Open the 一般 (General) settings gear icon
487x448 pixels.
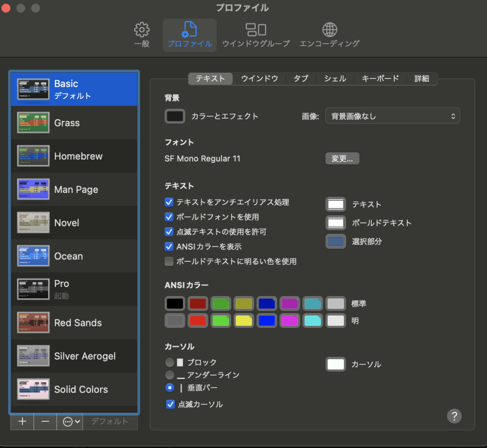click(x=142, y=30)
